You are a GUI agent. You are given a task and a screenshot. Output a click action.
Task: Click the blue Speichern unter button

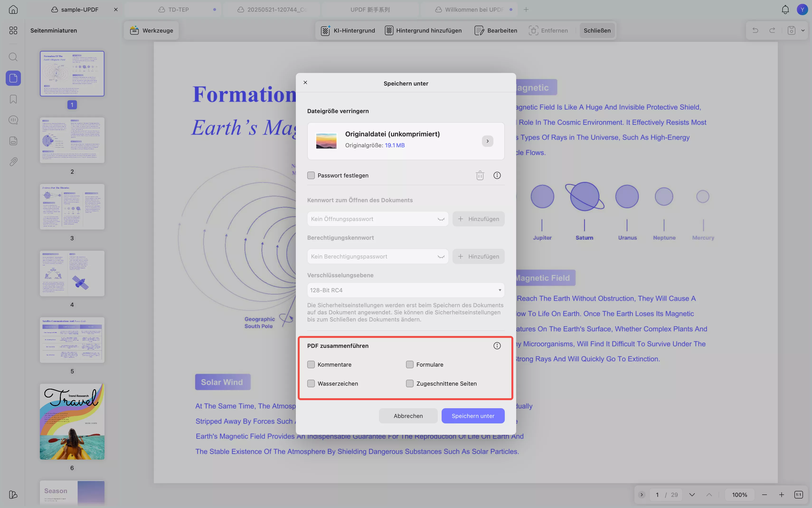(x=473, y=416)
